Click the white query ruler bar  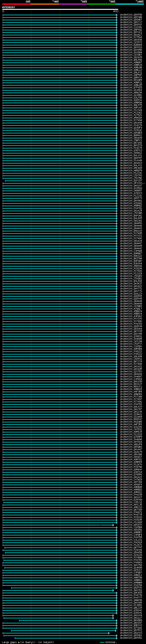tap(60, 10)
